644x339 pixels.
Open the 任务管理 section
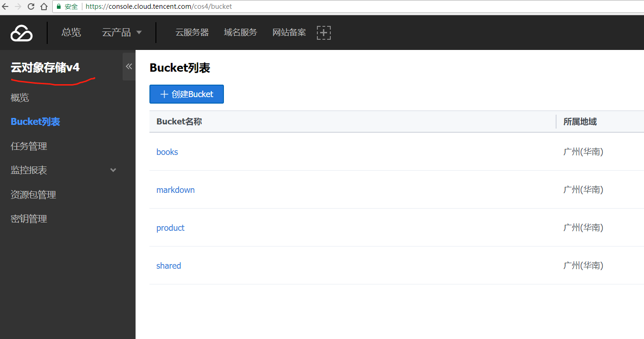[29, 146]
